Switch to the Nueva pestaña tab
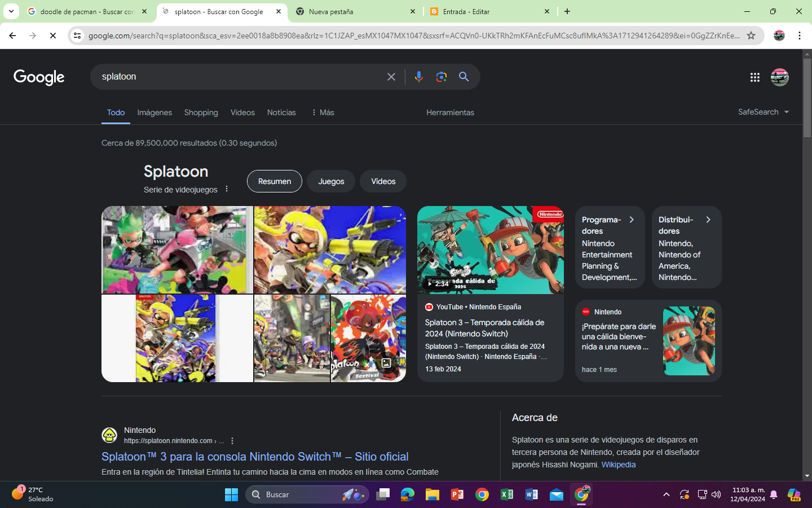 [x=355, y=11]
